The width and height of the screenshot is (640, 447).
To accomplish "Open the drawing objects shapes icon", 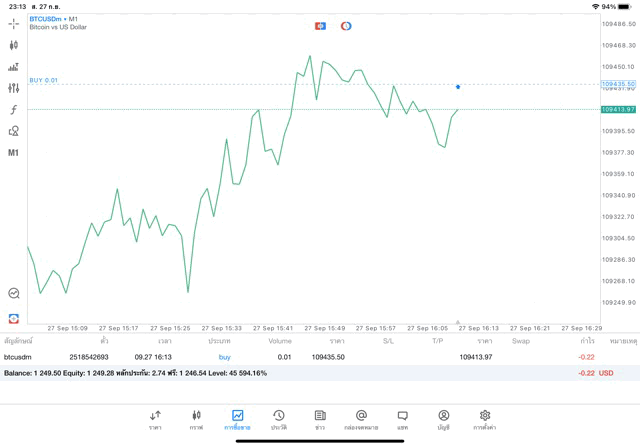I will click(x=14, y=131).
